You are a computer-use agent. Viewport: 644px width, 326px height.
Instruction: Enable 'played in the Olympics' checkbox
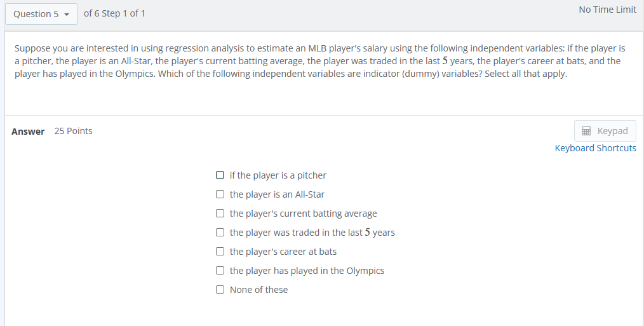point(220,270)
